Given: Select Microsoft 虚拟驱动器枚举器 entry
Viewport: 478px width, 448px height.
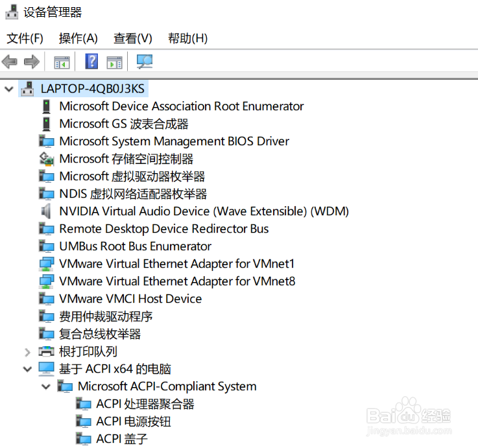Looking at the screenshot, I should tap(132, 176).
